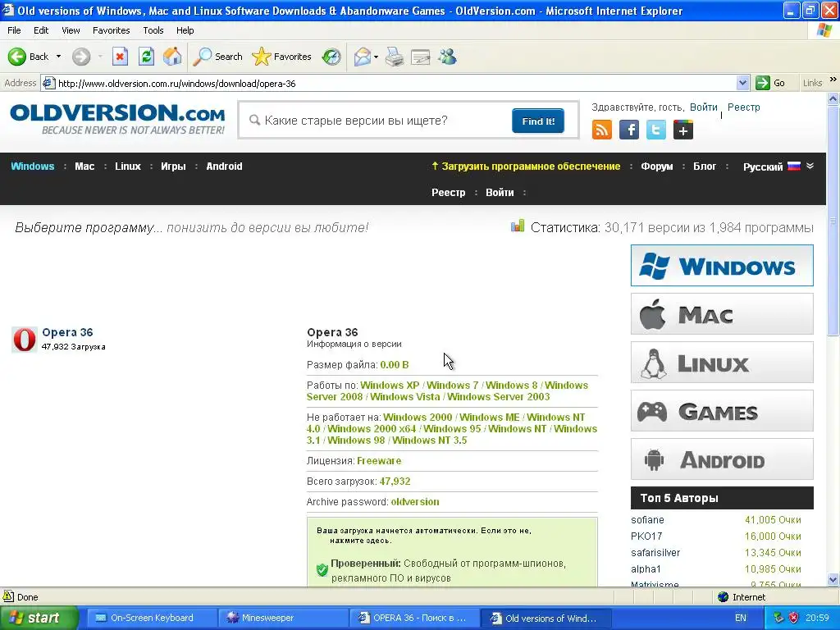
Task: Click the page scrollbar down arrow
Action: tap(833, 580)
